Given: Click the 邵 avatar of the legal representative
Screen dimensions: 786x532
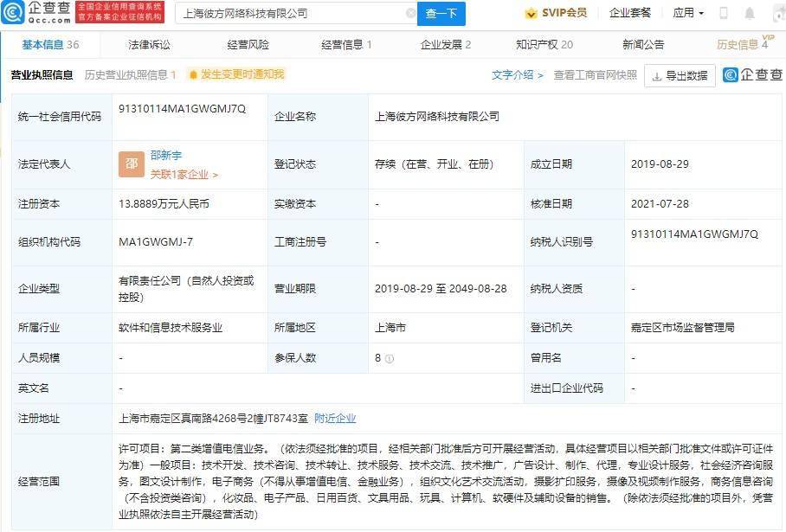Looking at the screenshot, I should (x=132, y=164).
